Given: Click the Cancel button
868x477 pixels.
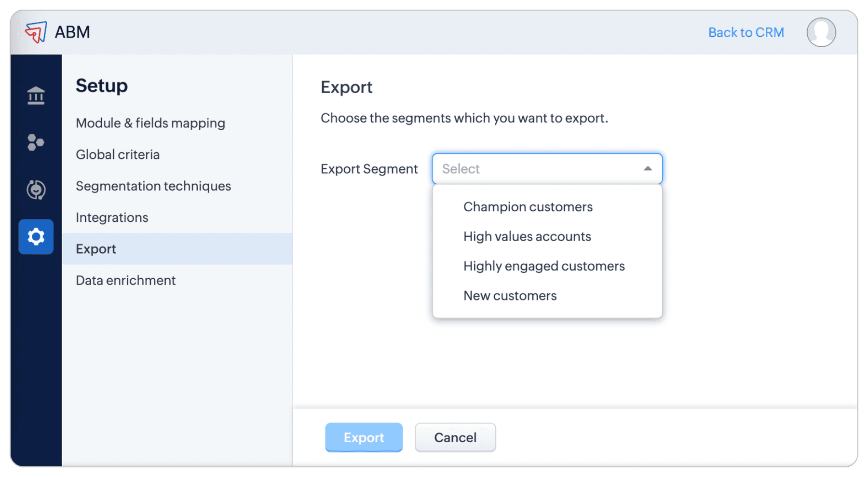Looking at the screenshot, I should click(455, 437).
